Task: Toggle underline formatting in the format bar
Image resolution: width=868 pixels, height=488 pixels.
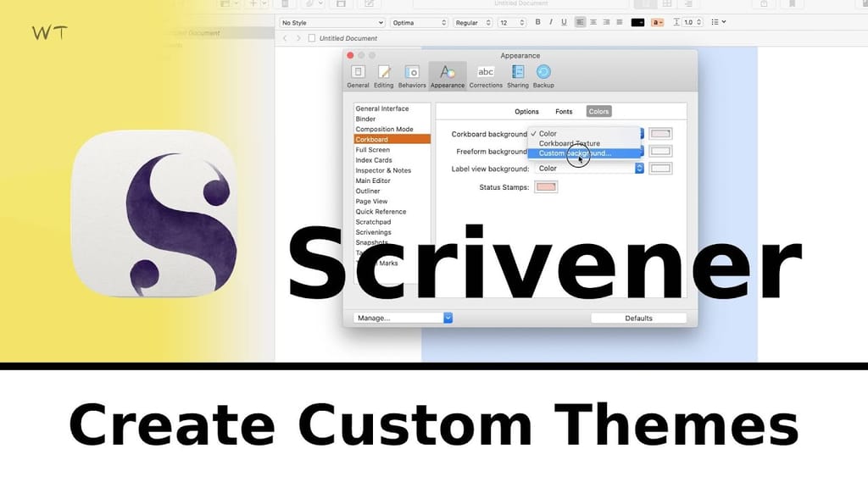Action: pyautogui.click(x=564, y=22)
